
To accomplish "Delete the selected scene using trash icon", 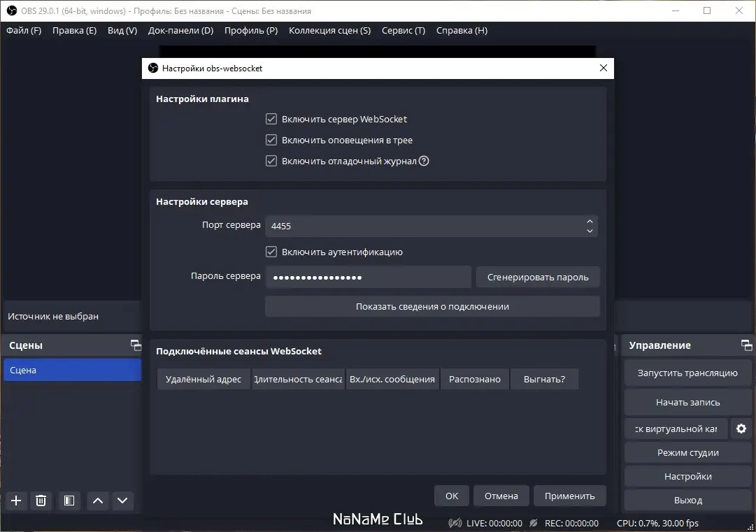I will (x=41, y=501).
